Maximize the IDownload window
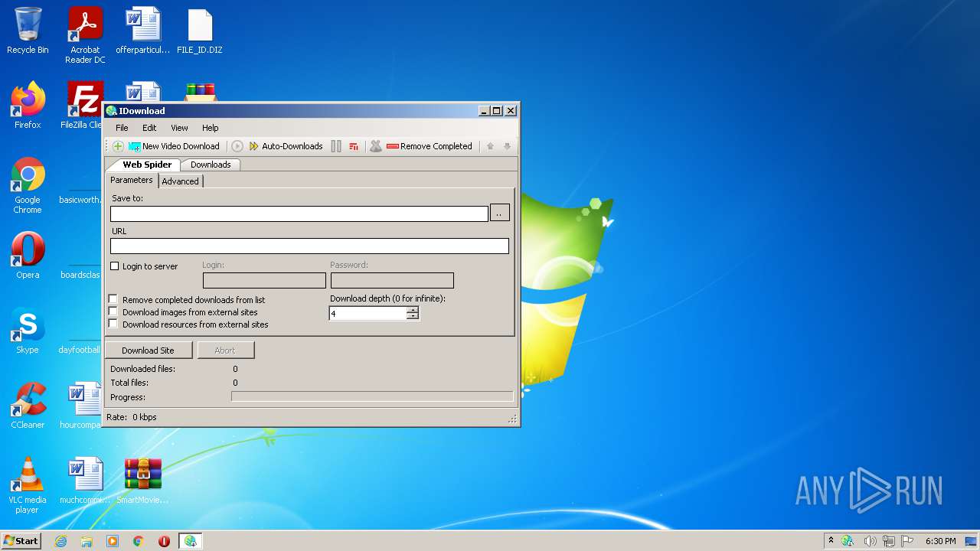 pos(497,111)
